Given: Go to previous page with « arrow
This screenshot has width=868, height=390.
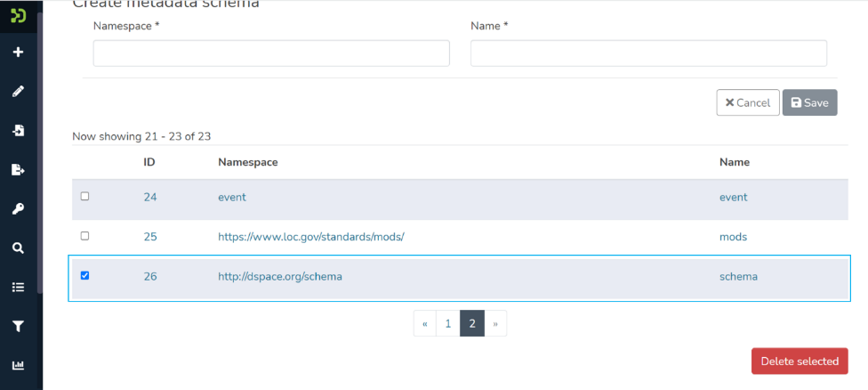Looking at the screenshot, I should [425, 324].
